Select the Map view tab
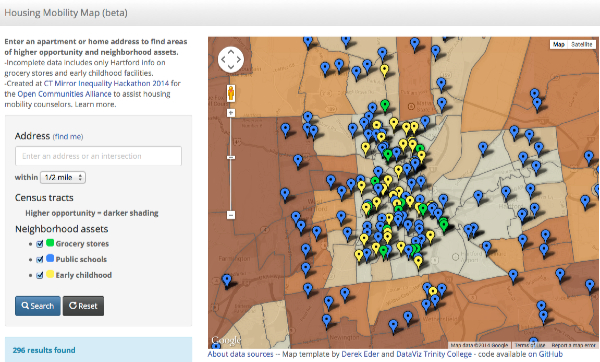The width and height of the screenshot is (600, 362). click(x=559, y=44)
